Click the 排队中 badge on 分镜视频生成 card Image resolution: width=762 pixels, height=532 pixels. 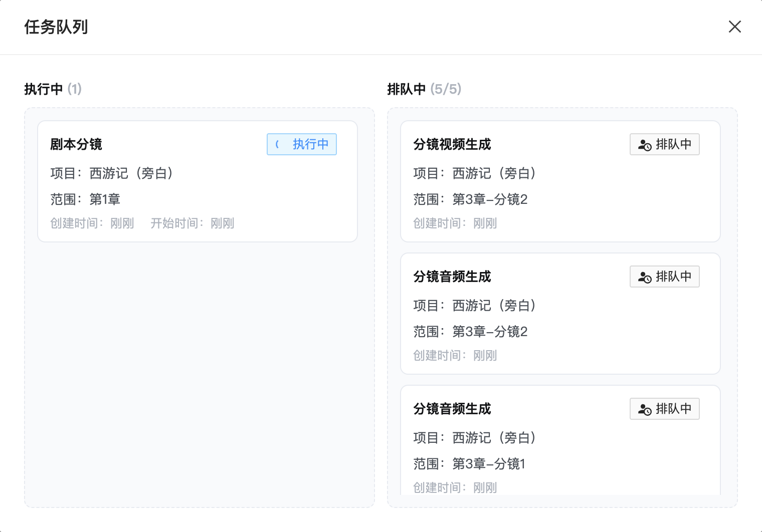click(x=664, y=144)
